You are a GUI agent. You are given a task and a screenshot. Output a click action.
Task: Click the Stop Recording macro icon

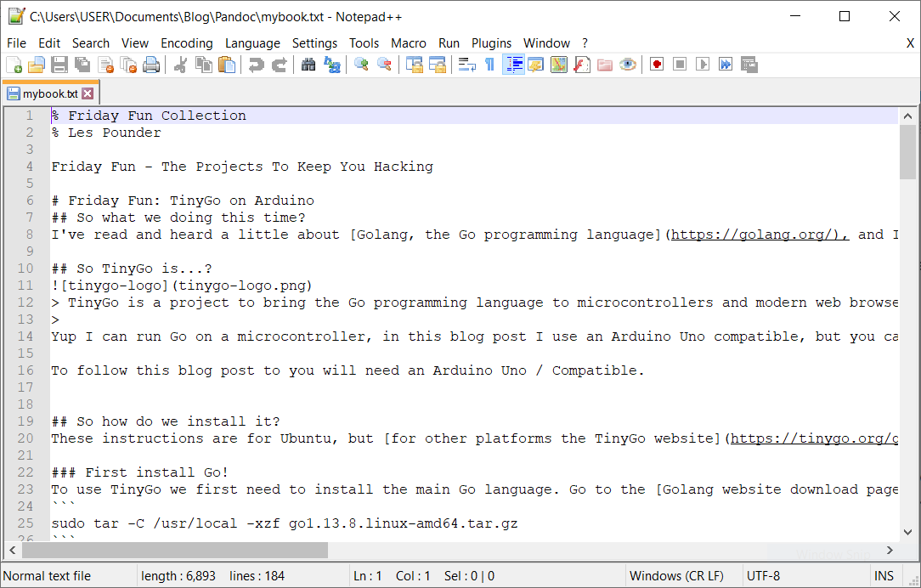click(x=680, y=64)
